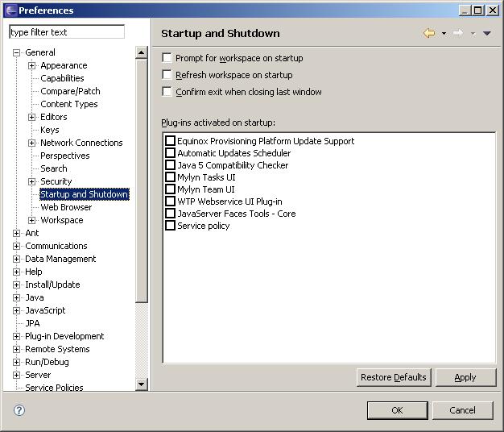Collapse the General tree node

pos(16,52)
